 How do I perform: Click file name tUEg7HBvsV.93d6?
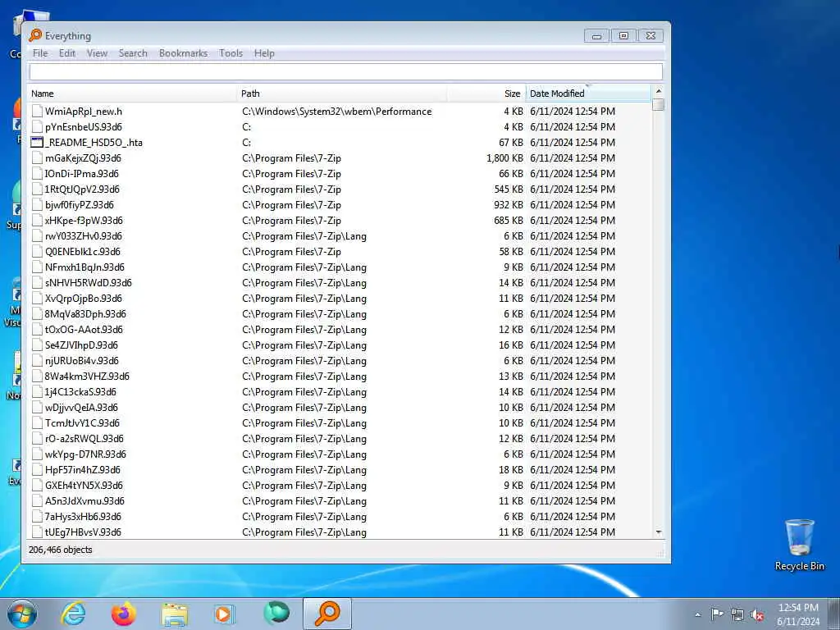point(83,532)
